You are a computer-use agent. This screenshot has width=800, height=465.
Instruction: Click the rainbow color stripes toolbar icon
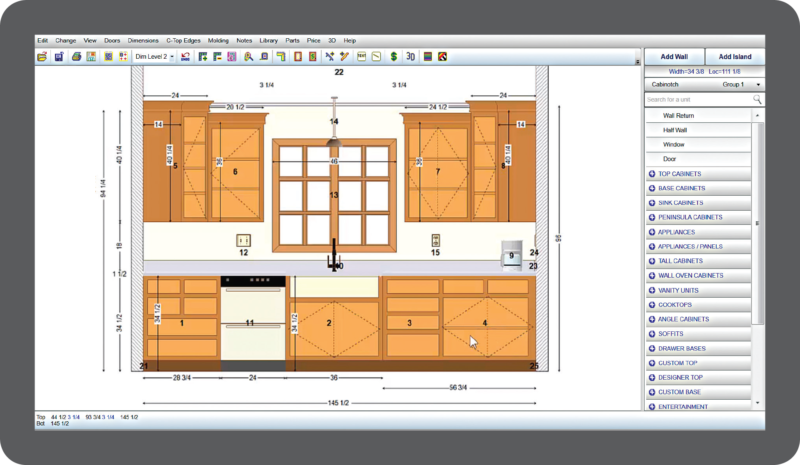pos(428,57)
